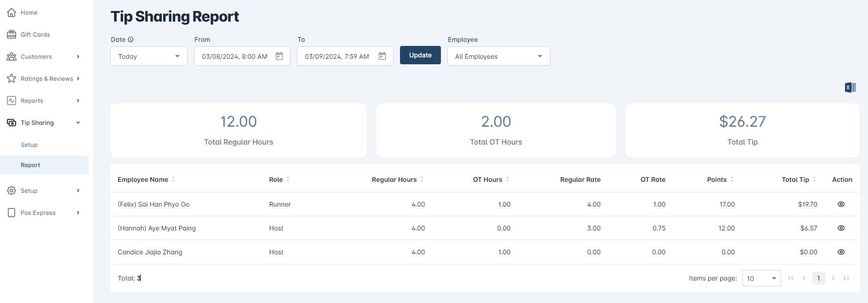This screenshot has height=303, width=868.
Task: Sort by Employee Name column arrows
Action: click(173, 180)
